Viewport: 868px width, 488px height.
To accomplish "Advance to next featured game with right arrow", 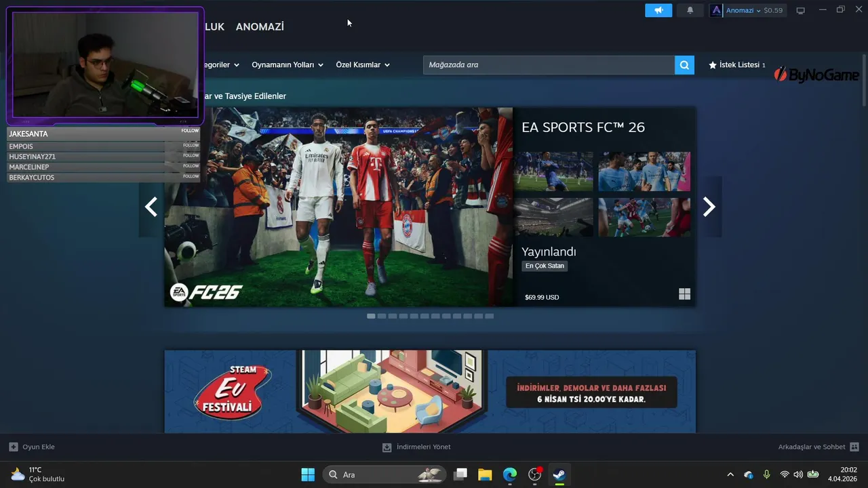I will [709, 207].
